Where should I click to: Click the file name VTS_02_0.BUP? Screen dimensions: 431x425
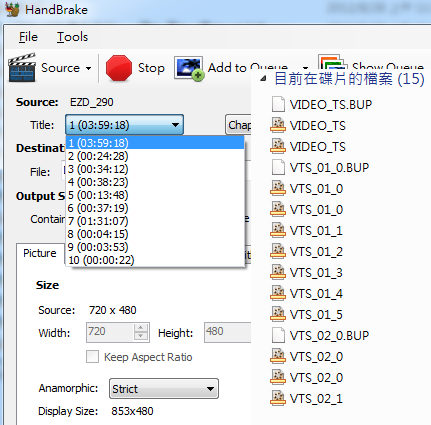tap(329, 336)
